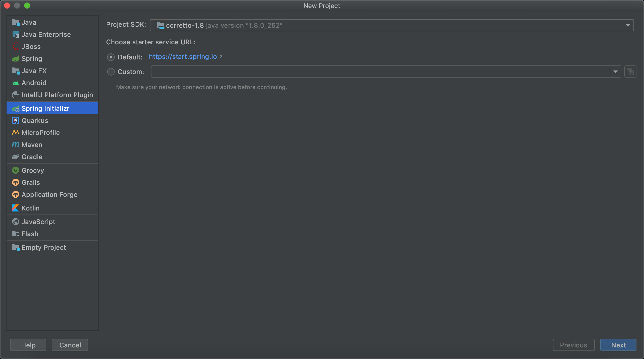This screenshot has height=359, width=644.
Task: Expand the Custom URL history dropdown arrow
Action: (x=616, y=72)
